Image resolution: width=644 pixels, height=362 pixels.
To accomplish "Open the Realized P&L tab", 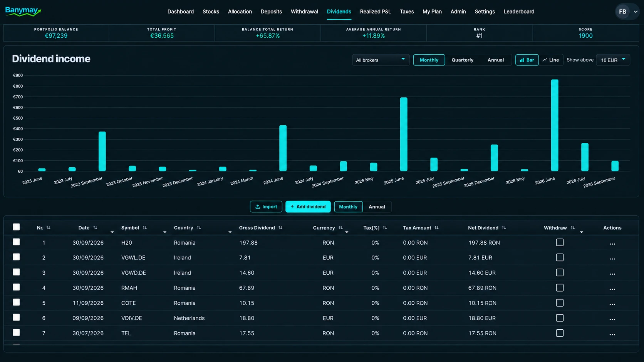I will coord(375,12).
